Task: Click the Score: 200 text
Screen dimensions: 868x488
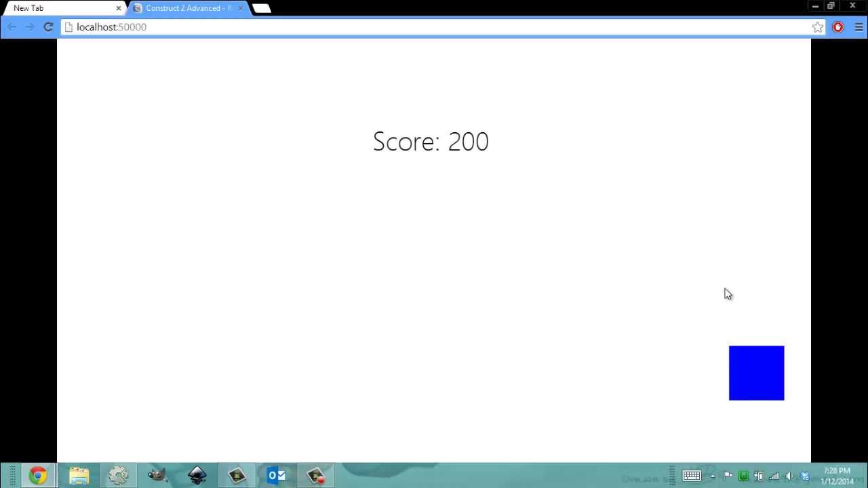Action: (431, 141)
